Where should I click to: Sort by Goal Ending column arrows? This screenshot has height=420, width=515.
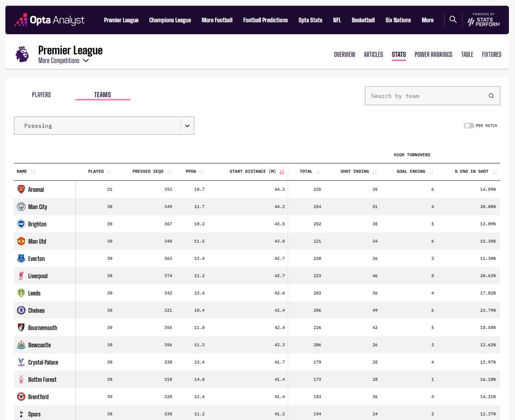(431, 172)
